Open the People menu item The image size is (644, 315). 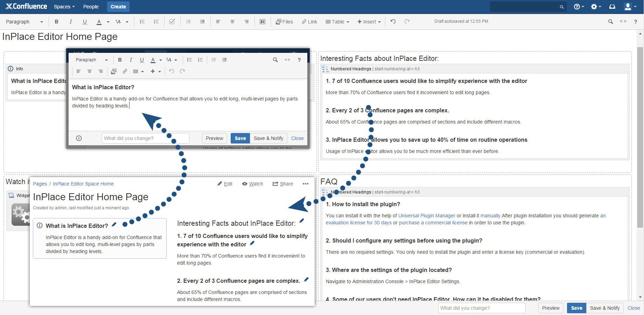click(x=91, y=7)
